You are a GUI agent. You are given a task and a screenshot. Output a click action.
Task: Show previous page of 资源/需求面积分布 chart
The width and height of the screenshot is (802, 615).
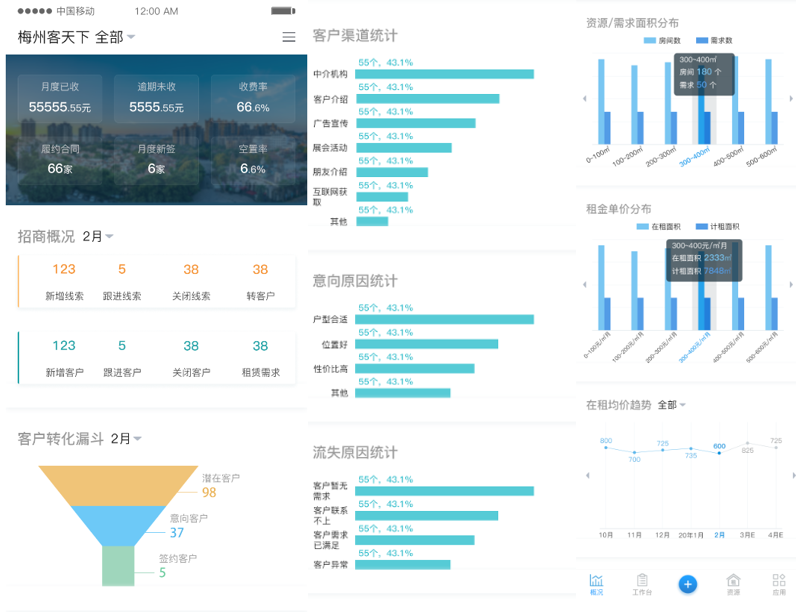point(585,98)
